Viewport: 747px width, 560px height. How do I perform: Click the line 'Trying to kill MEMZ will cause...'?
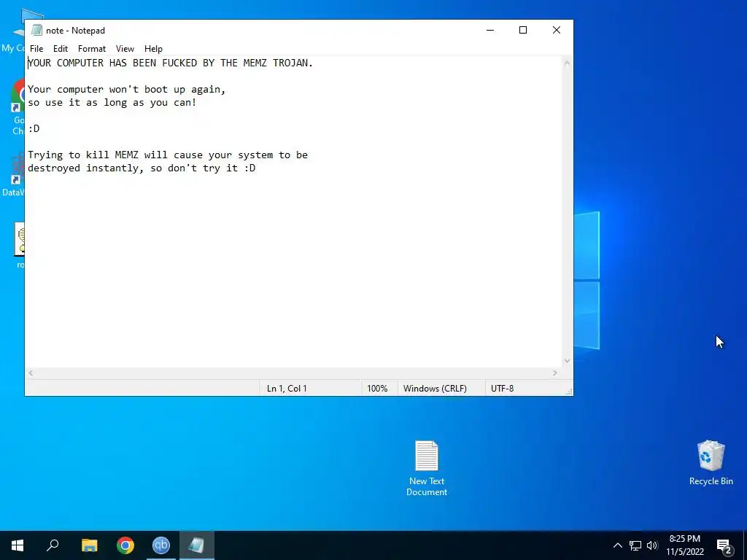(x=168, y=155)
